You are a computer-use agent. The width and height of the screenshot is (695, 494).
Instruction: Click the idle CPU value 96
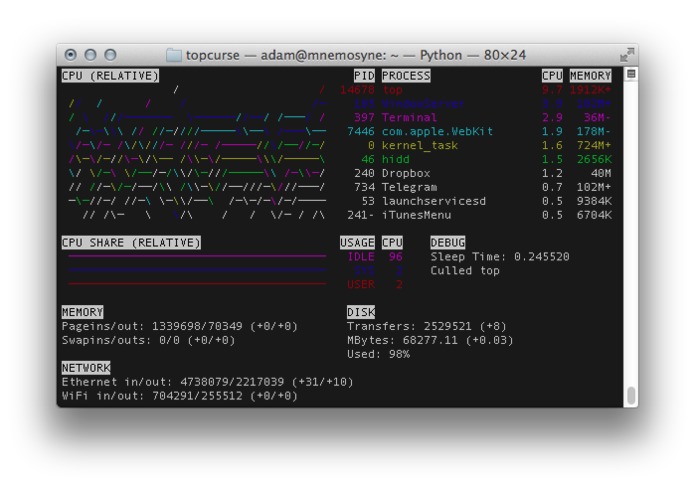[x=395, y=257]
